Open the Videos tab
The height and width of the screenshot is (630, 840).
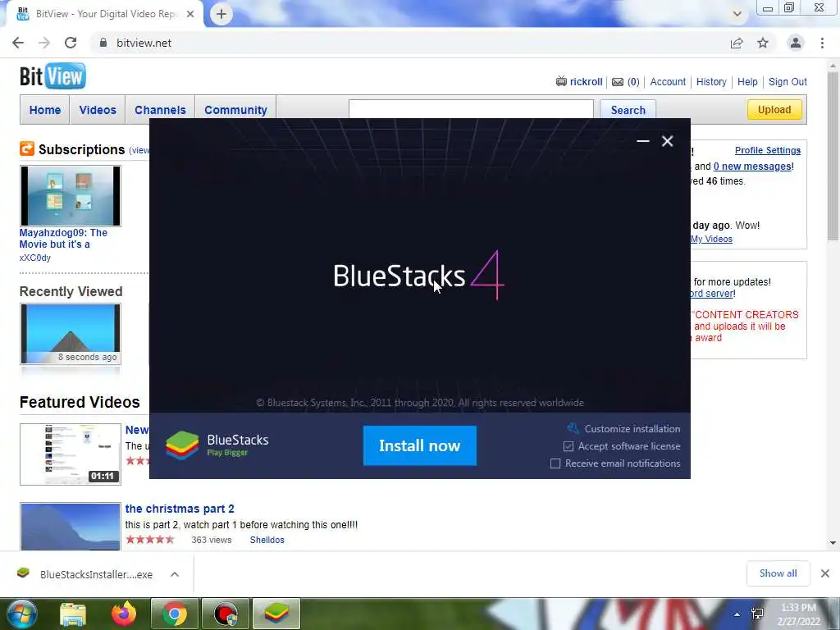click(x=98, y=110)
